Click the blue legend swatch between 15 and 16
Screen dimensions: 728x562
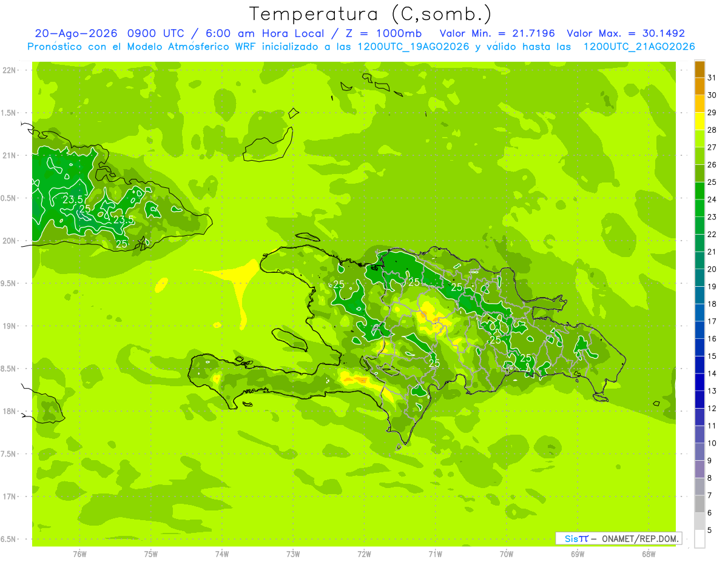coord(699,348)
